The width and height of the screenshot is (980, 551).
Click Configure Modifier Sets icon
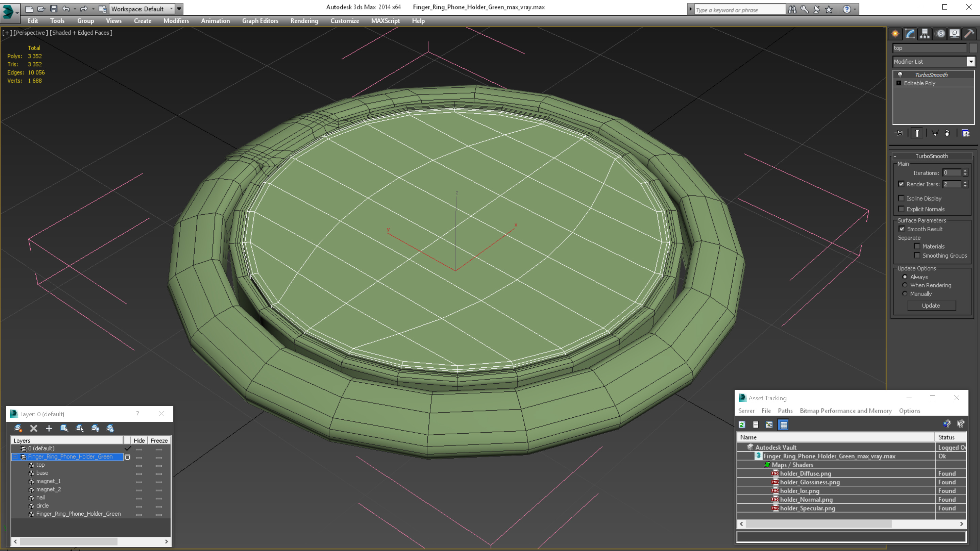pyautogui.click(x=965, y=133)
